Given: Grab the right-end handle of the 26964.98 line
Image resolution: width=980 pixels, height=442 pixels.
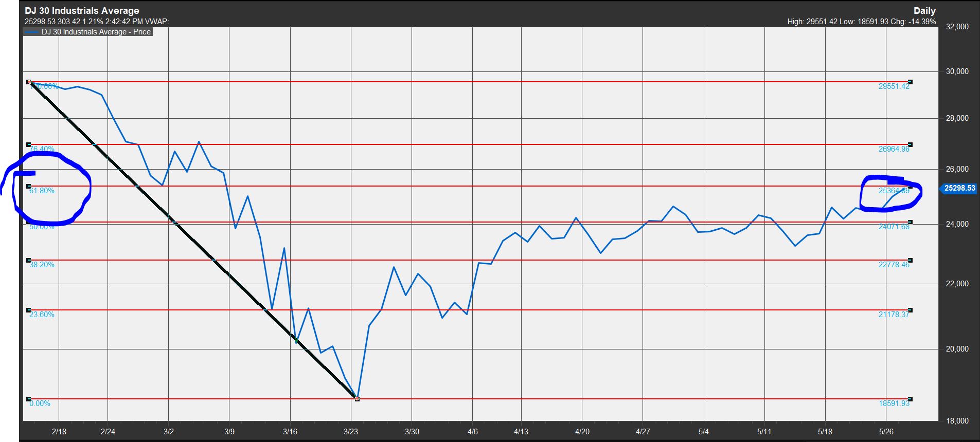Looking at the screenshot, I should [911, 144].
